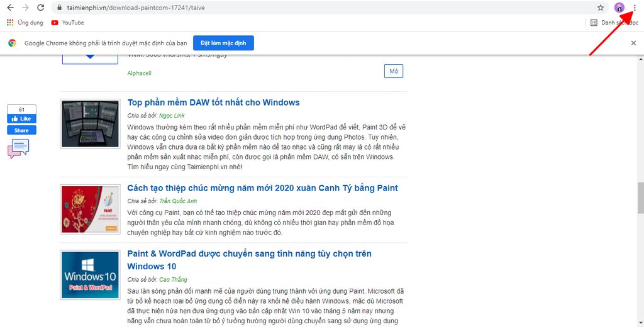Click the Chrome logo in notification bar
This screenshot has width=644, height=327.
click(x=13, y=43)
